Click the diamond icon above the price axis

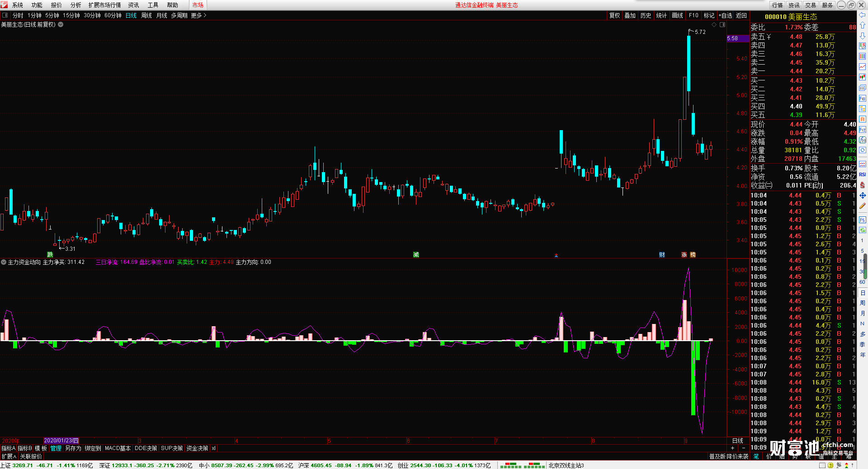[714, 25]
